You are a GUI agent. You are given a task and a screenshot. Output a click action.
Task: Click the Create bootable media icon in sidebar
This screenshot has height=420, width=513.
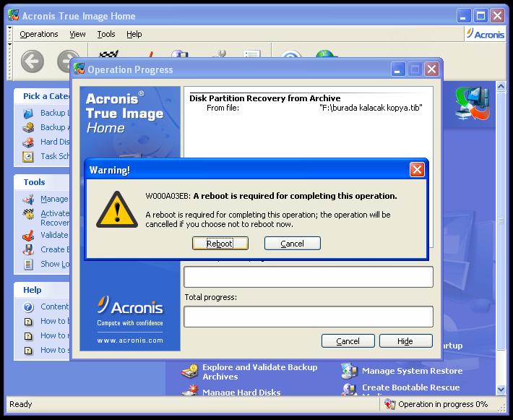tap(28, 249)
